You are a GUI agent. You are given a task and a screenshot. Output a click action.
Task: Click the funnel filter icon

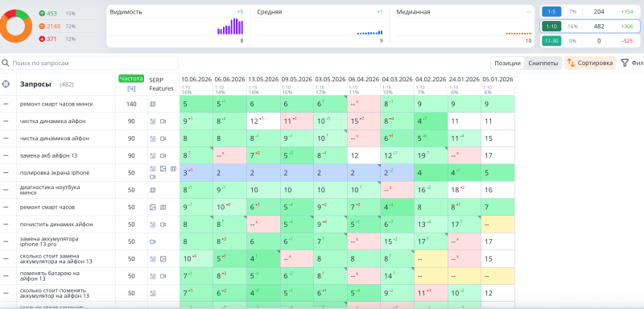(625, 64)
